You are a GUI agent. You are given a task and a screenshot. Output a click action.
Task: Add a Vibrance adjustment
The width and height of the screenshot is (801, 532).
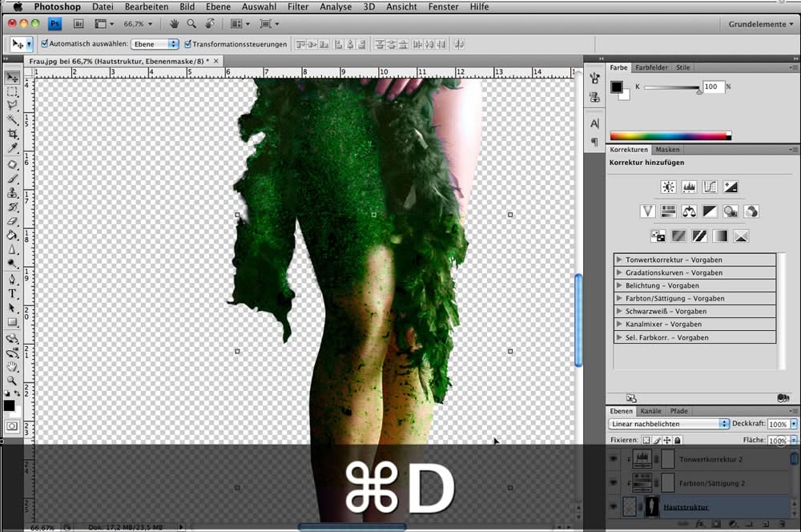tap(648, 211)
